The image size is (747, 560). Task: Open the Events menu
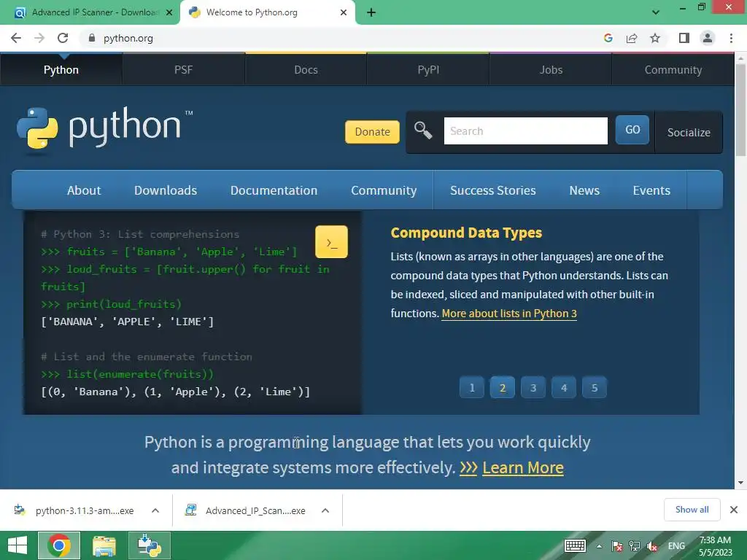[x=651, y=190]
